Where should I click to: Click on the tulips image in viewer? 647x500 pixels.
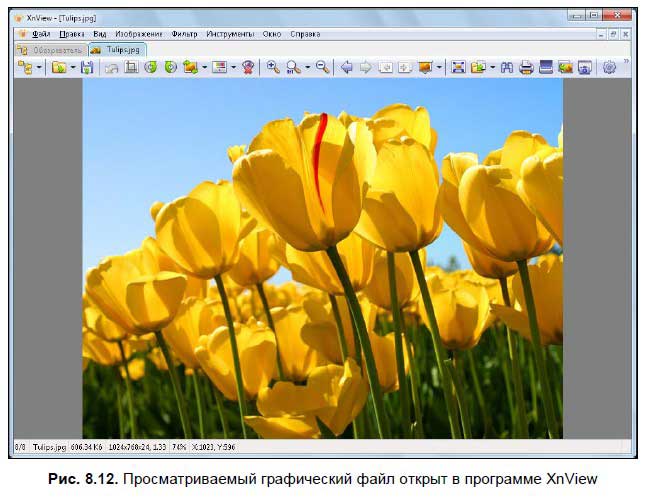click(322, 258)
